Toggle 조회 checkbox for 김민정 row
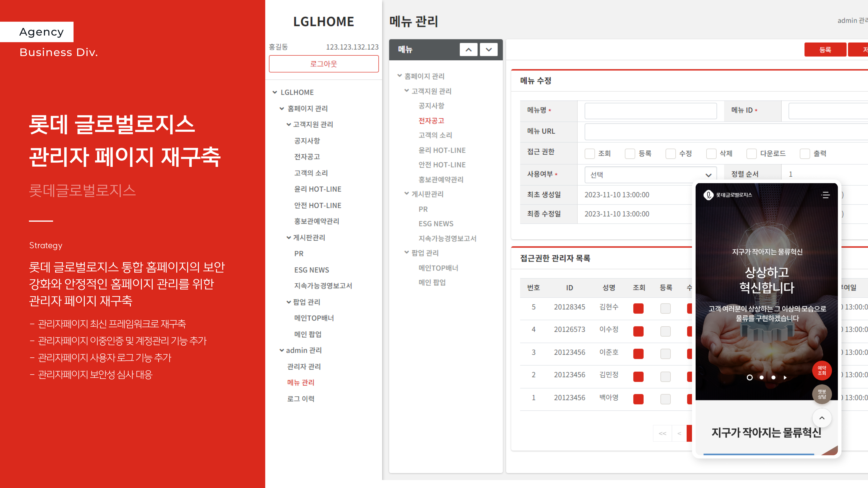The height and width of the screenshot is (488, 868). pyautogui.click(x=638, y=376)
